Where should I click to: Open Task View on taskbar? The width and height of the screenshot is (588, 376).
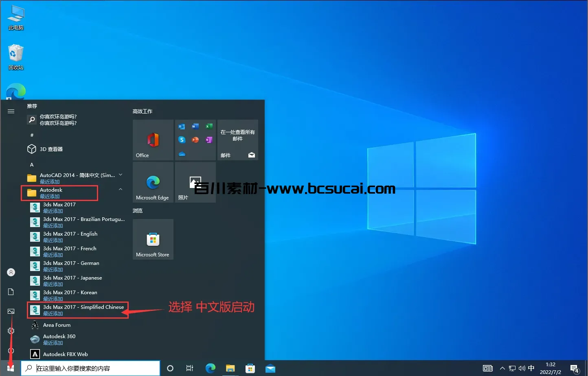190,368
